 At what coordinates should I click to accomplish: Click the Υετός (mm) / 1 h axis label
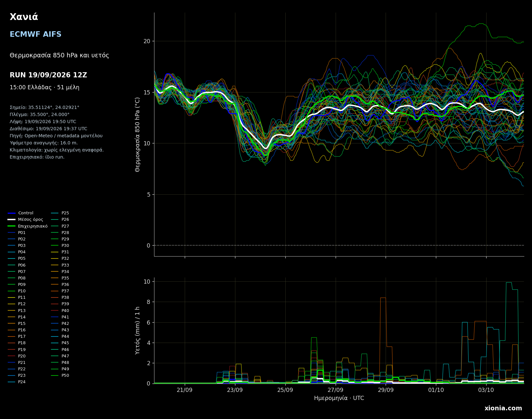pyautogui.click(x=138, y=330)
